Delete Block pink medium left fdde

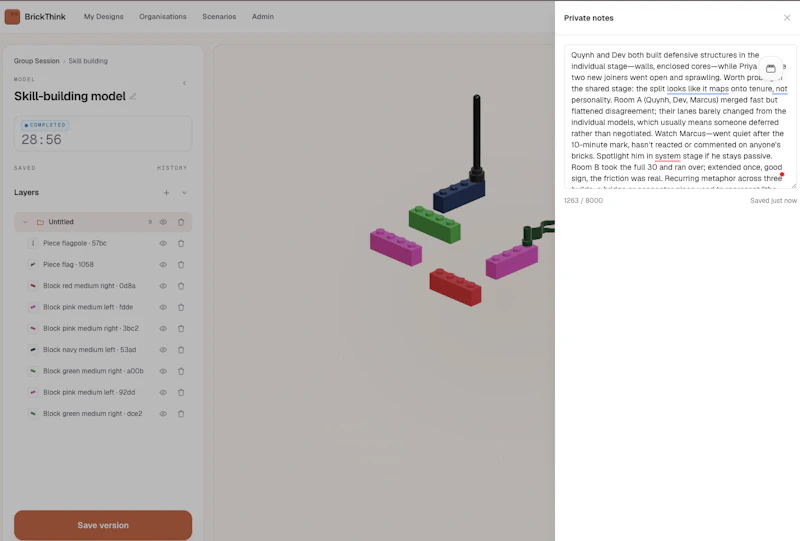(x=181, y=307)
